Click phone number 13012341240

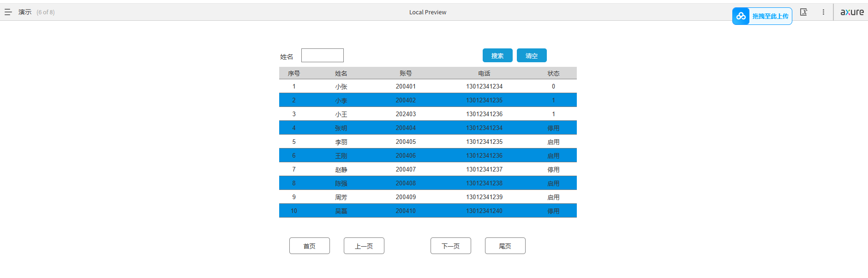point(484,211)
